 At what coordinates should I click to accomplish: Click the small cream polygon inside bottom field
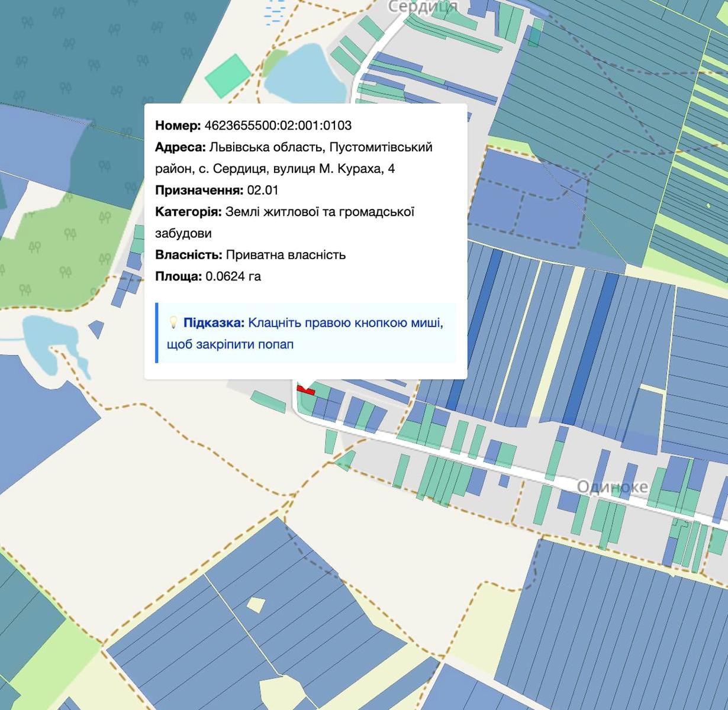[256, 605]
